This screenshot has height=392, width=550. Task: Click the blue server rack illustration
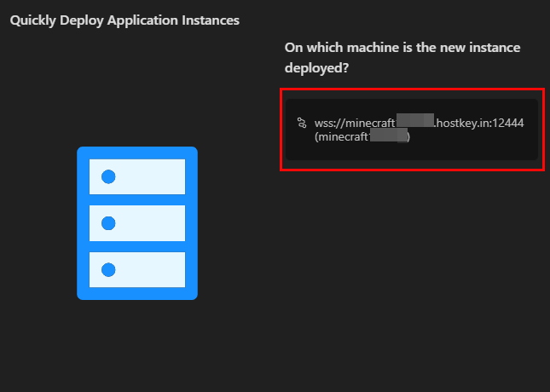[137, 222]
